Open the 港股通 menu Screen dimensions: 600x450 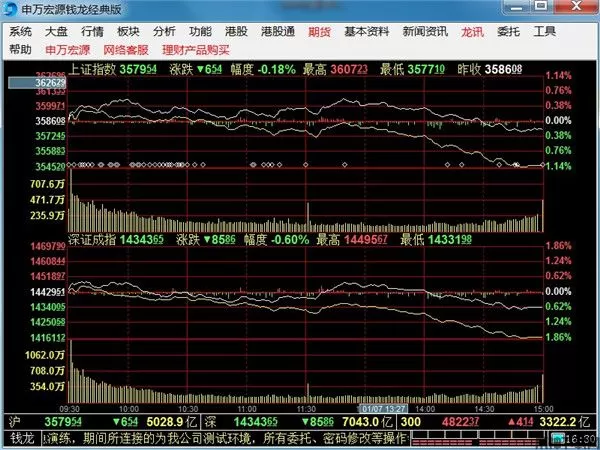[x=278, y=32]
